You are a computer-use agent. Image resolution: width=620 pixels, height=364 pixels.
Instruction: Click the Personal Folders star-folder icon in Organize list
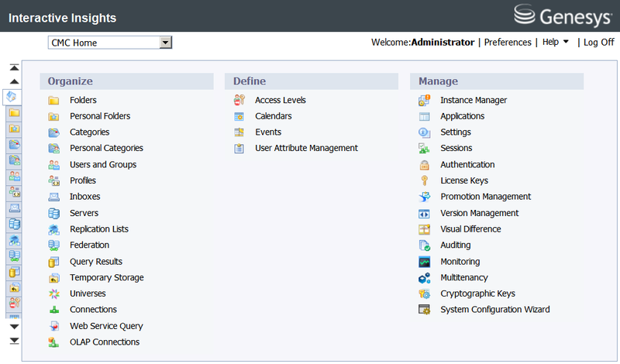(53, 117)
